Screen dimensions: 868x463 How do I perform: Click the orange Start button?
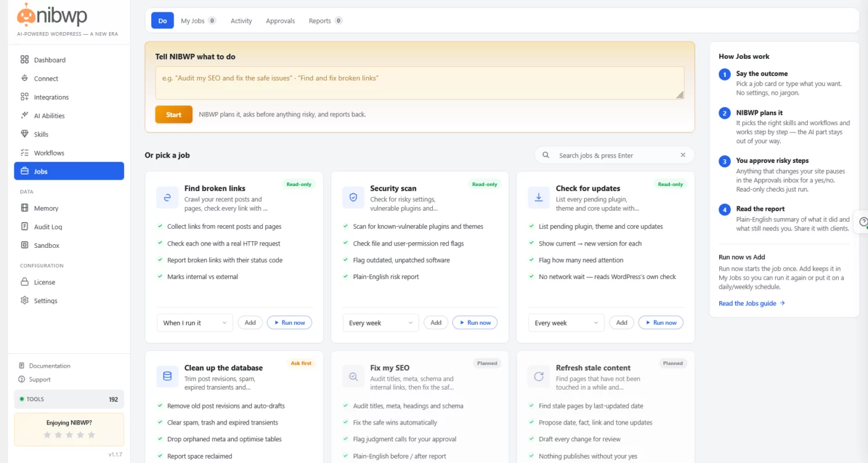click(174, 115)
